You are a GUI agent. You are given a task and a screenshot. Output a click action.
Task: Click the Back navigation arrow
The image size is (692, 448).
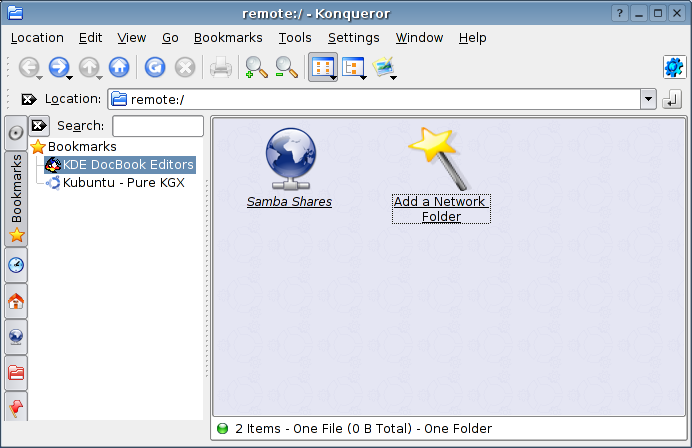pyautogui.click(x=28, y=68)
